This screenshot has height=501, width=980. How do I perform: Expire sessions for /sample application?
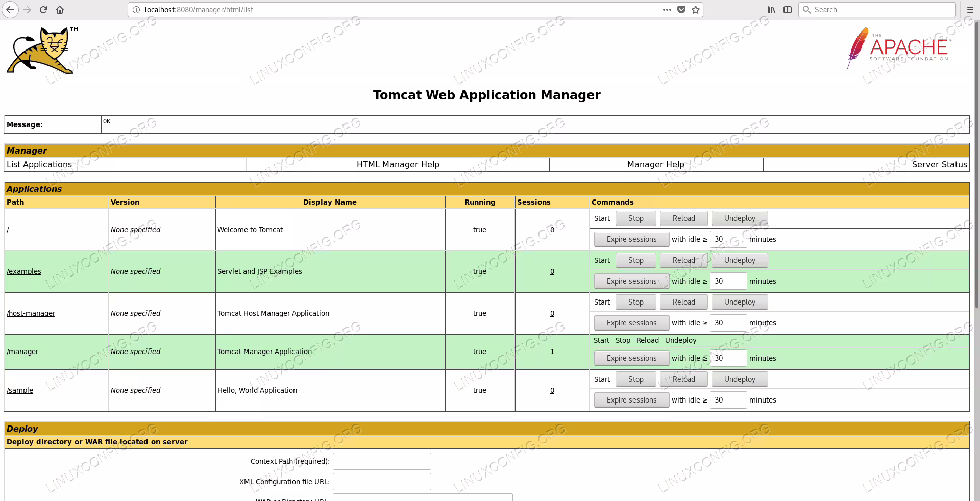click(632, 400)
